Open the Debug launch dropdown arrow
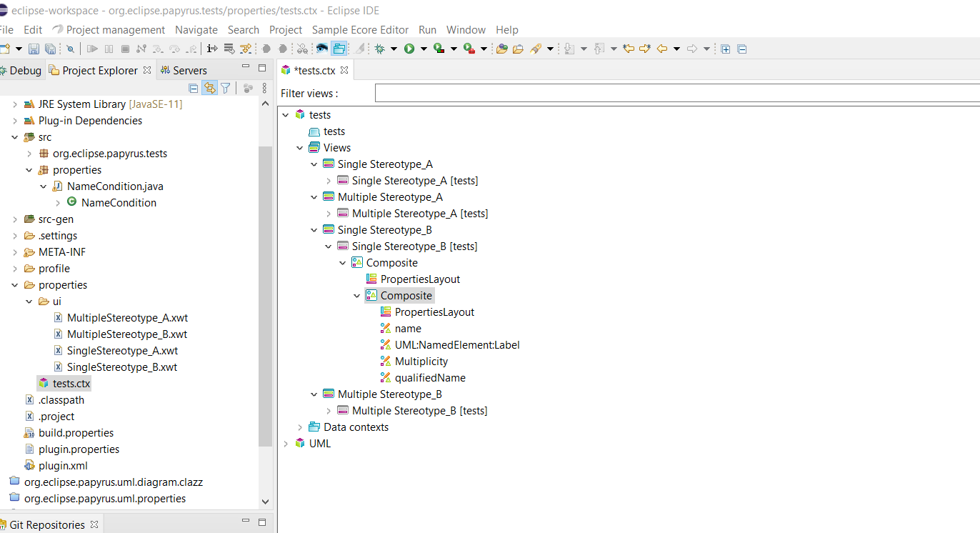 (x=394, y=49)
